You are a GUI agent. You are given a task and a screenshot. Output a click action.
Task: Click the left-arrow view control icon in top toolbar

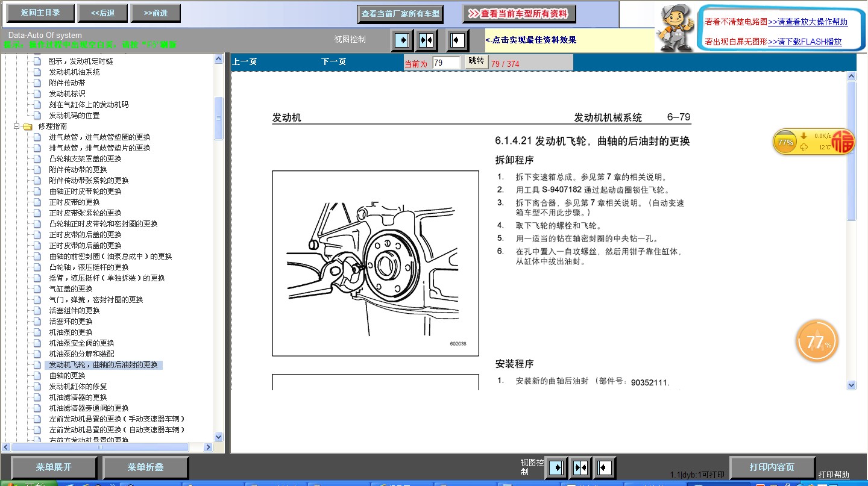tap(458, 40)
